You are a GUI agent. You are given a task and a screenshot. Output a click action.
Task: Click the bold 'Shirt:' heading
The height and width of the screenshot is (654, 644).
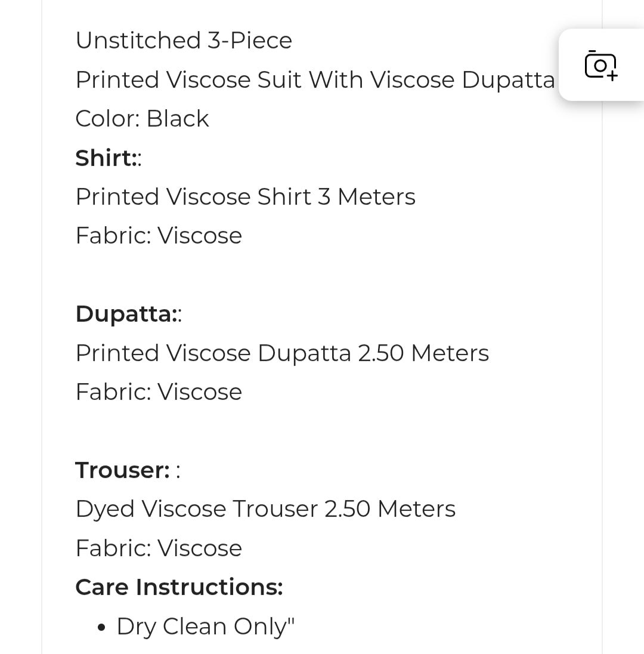click(x=105, y=158)
